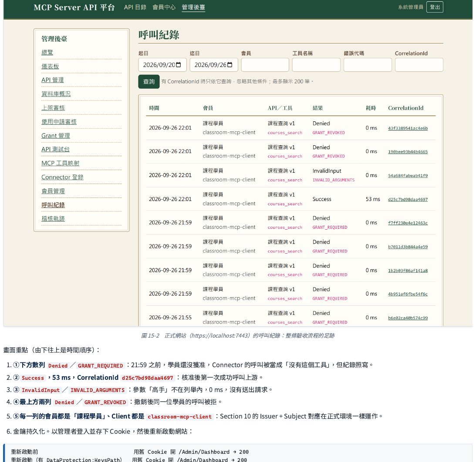476x462 pixels.
Task: Click the 呼叫紀錄 page heading
Action: (159, 34)
